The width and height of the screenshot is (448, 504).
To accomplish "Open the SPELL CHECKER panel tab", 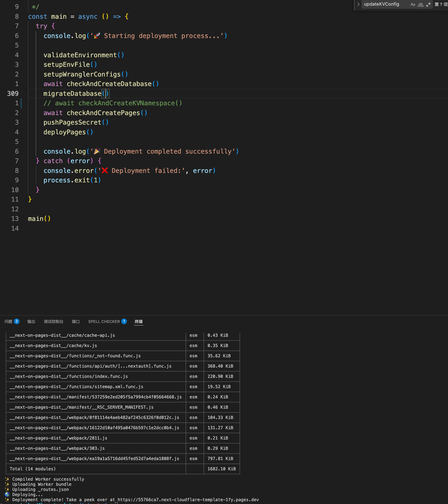I will [x=104, y=322].
